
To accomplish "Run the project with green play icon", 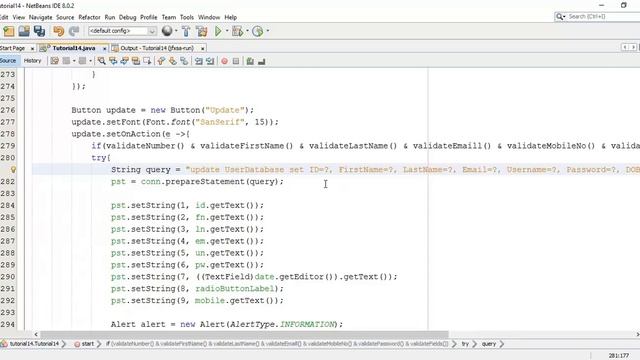I will click(218, 31).
